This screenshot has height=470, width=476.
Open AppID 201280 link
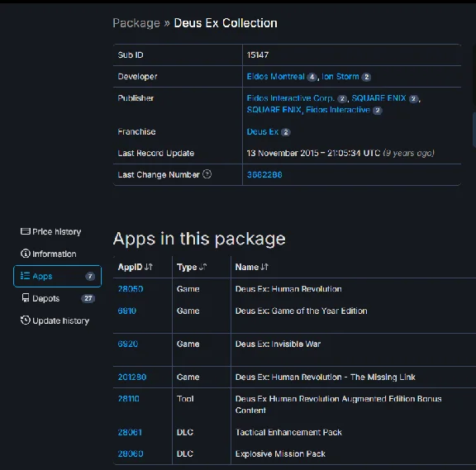(132, 377)
